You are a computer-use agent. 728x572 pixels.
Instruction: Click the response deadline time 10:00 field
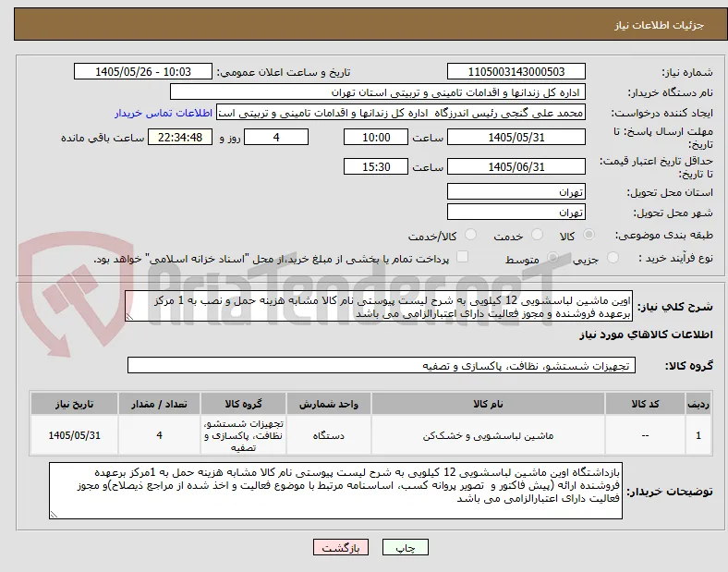(x=376, y=138)
